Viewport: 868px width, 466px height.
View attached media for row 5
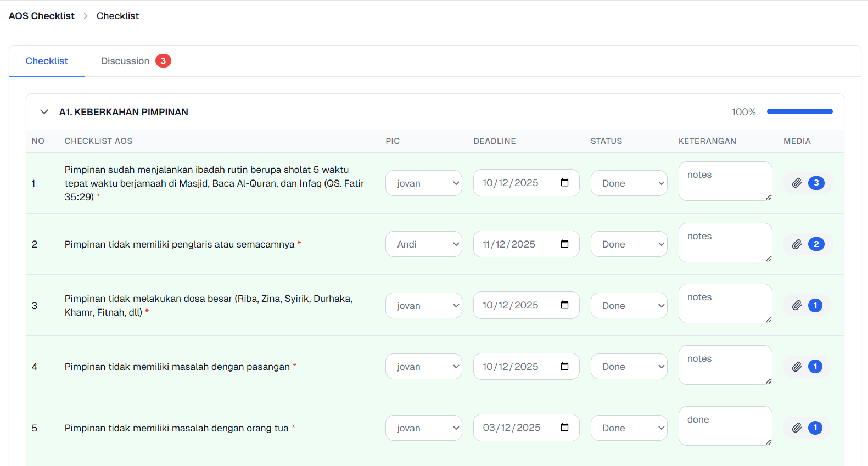tap(797, 428)
